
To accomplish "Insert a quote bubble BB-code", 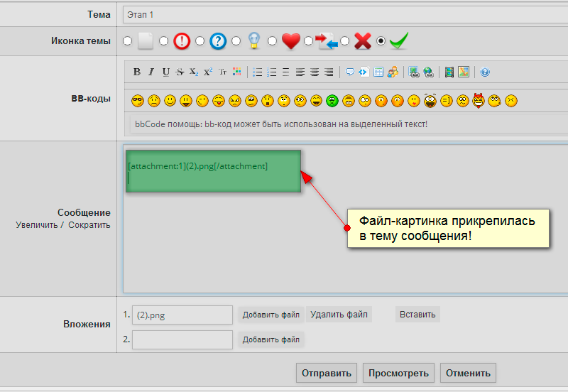I will tap(349, 72).
